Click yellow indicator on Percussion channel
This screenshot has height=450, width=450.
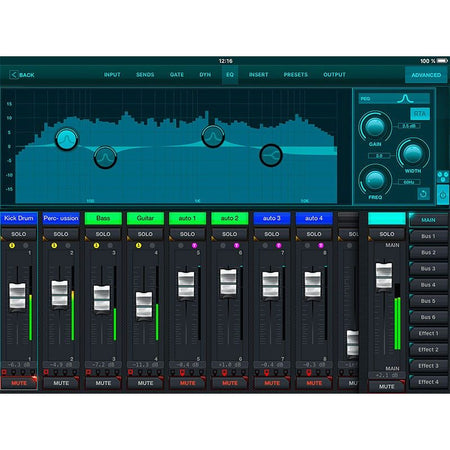[54, 246]
